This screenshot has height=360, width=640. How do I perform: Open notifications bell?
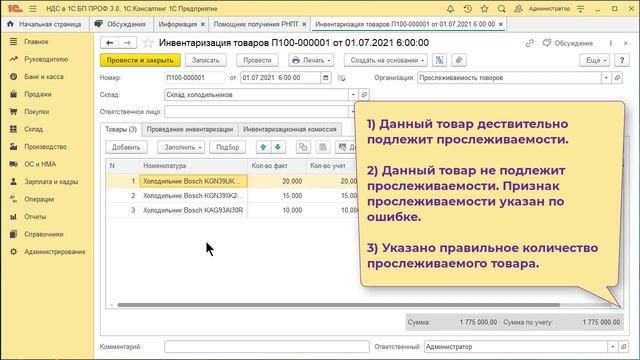click(450, 9)
